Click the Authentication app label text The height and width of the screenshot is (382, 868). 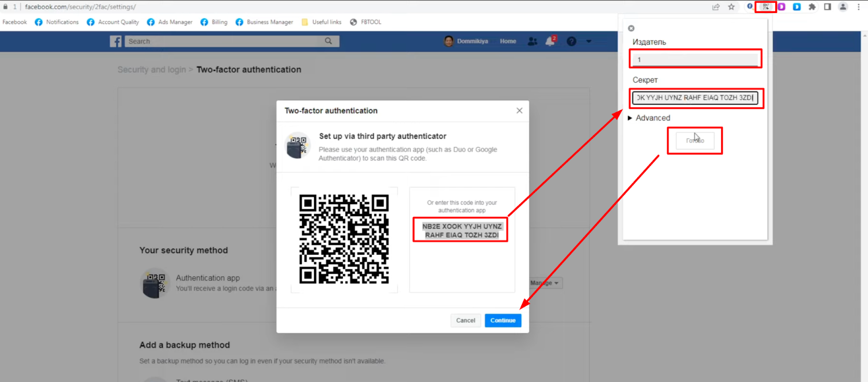pos(208,278)
